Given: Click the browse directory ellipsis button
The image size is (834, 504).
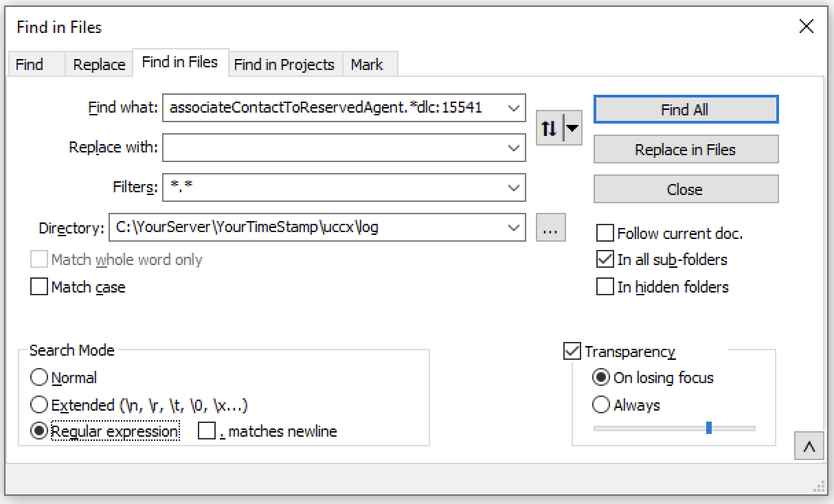Looking at the screenshot, I should pyautogui.click(x=550, y=227).
